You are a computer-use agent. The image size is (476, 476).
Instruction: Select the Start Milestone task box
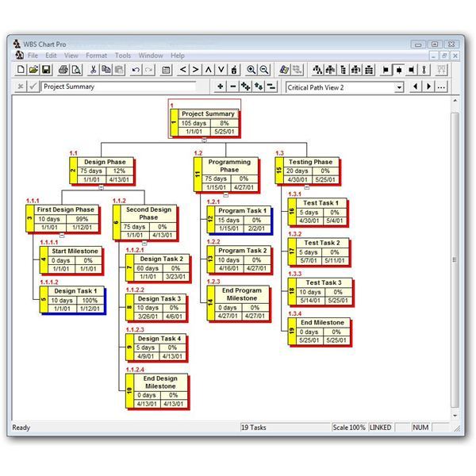click(71, 260)
